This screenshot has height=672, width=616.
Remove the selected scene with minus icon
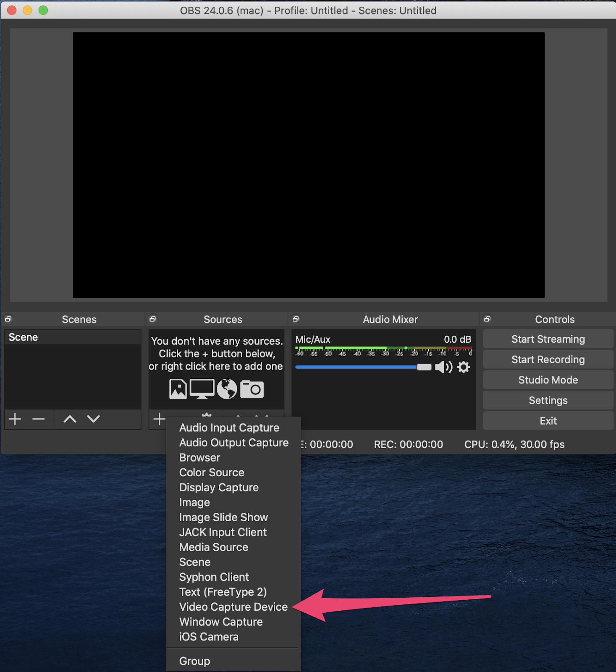click(x=38, y=419)
